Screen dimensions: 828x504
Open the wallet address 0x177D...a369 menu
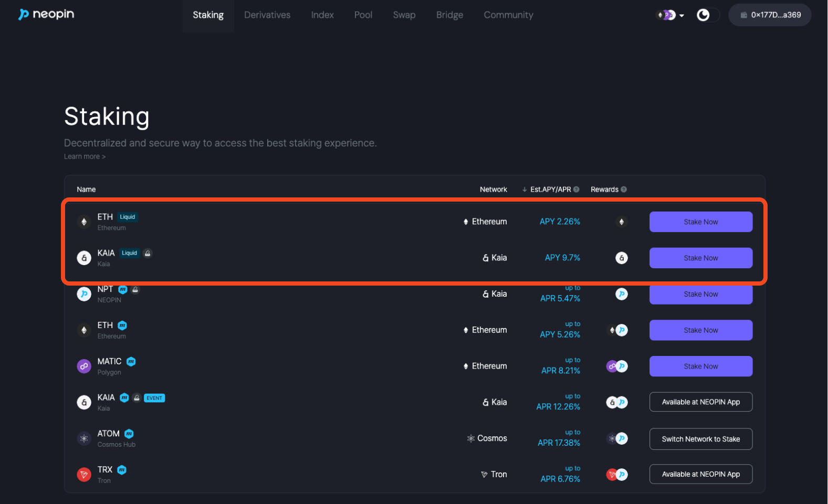[770, 15]
